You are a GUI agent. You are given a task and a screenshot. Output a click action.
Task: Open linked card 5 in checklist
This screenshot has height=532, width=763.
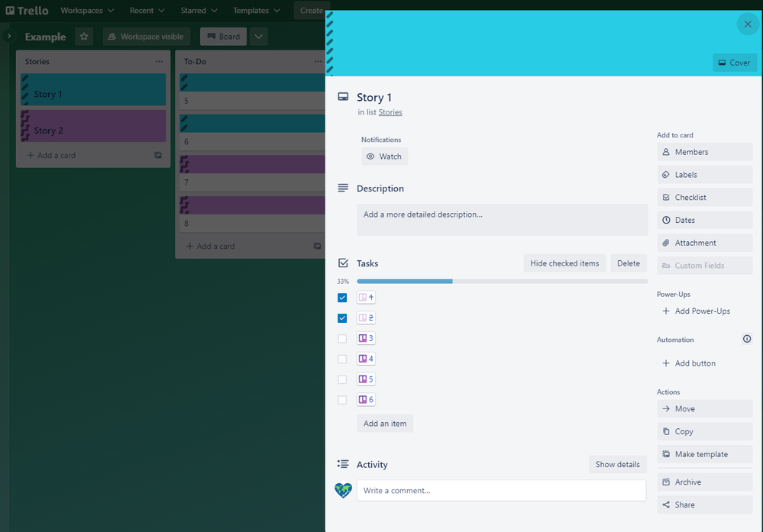point(366,379)
